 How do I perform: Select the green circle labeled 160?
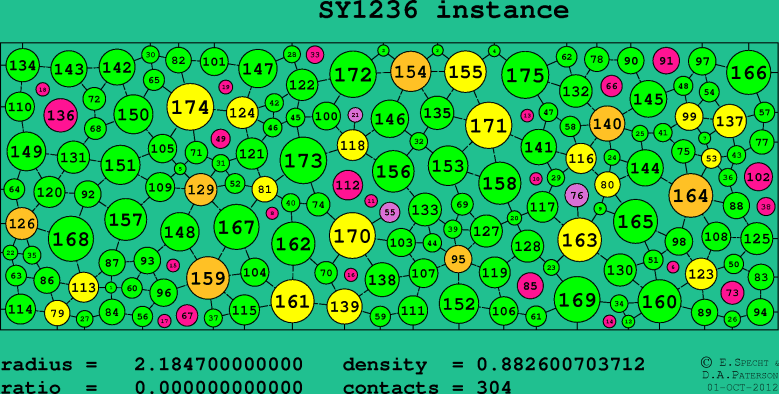click(x=660, y=301)
